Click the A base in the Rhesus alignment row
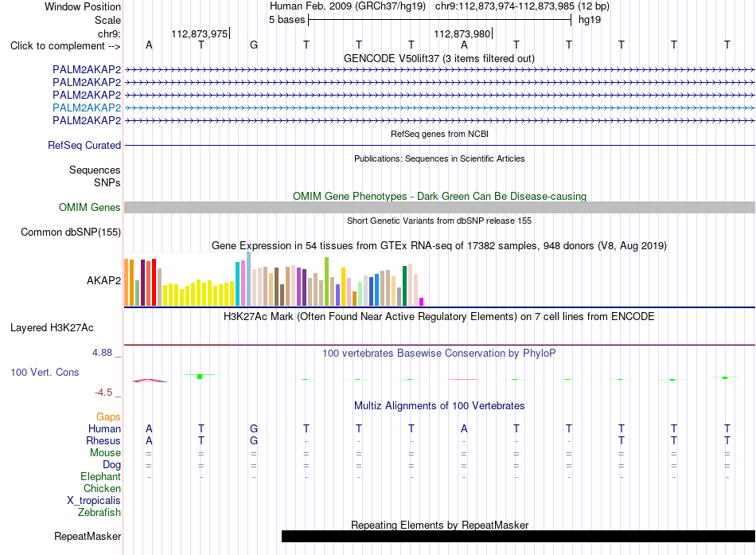Screen dimensions: 756x555 149,440
